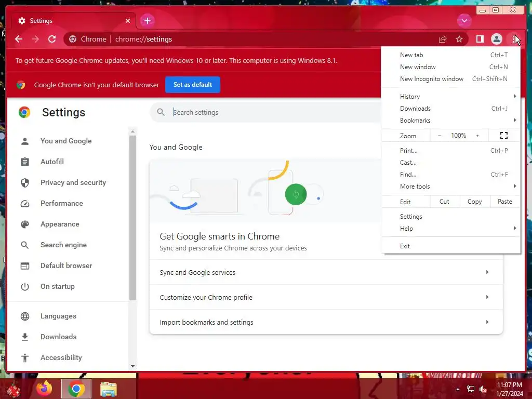532x399 pixels.
Task: Select the Settings tab
Action: (74, 21)
